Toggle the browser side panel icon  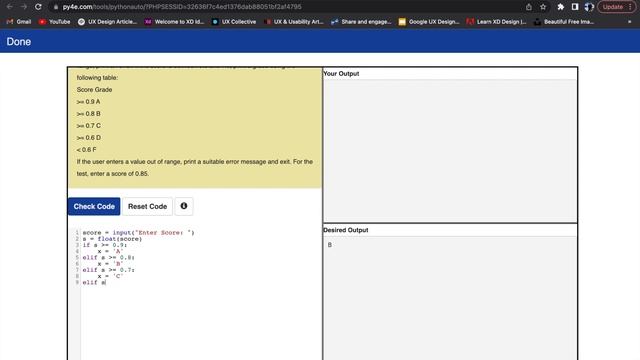575,7
